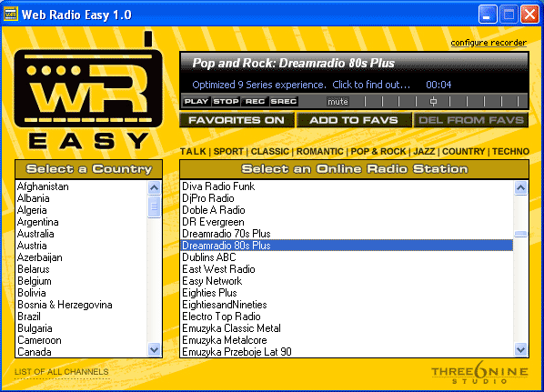The image size is (544, 392).
Task: Select Australia in the country list
Action: [x=35, y=234]
